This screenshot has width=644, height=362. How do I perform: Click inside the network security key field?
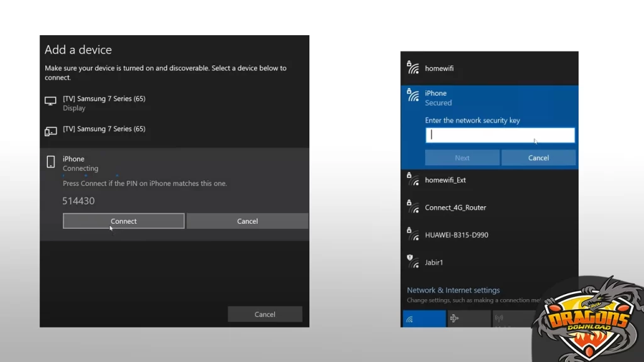500,135
